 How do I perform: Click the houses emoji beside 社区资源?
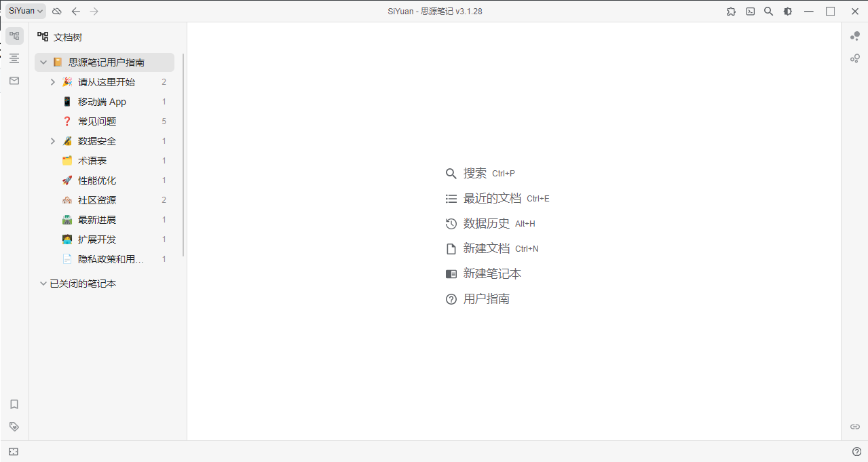(67, 200)
